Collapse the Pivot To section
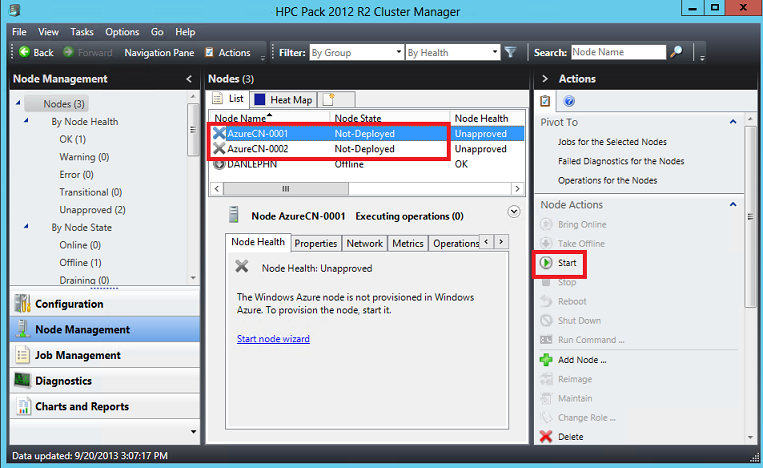Image resolution: width=763 pixels, height=468 pixels. (x=733, y=122)
